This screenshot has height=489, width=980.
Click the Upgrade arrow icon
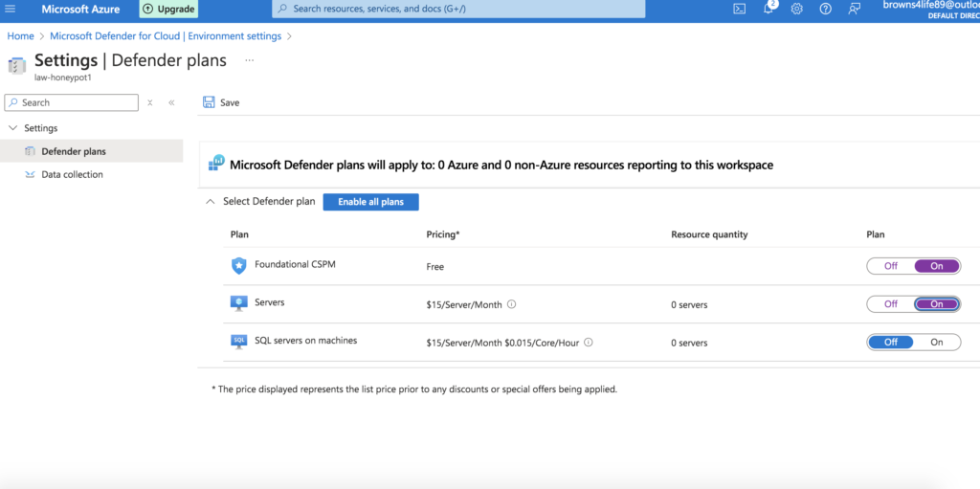(x=147, y=9)
